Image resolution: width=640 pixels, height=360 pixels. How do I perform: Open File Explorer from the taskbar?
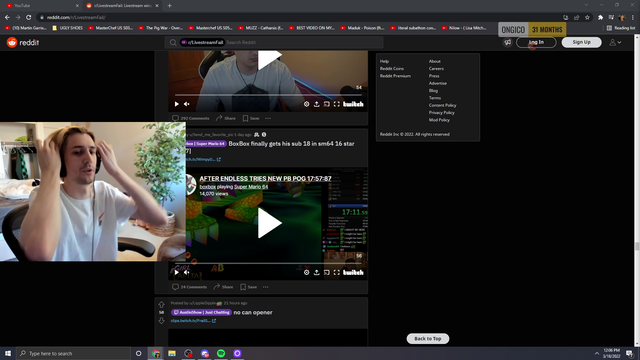tap(172, 353)
